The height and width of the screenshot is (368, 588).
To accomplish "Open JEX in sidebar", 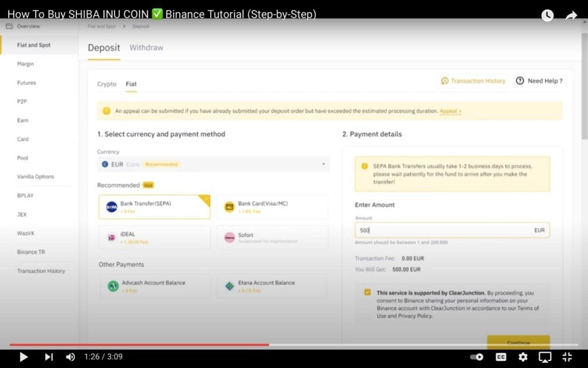I will point(22,214).
